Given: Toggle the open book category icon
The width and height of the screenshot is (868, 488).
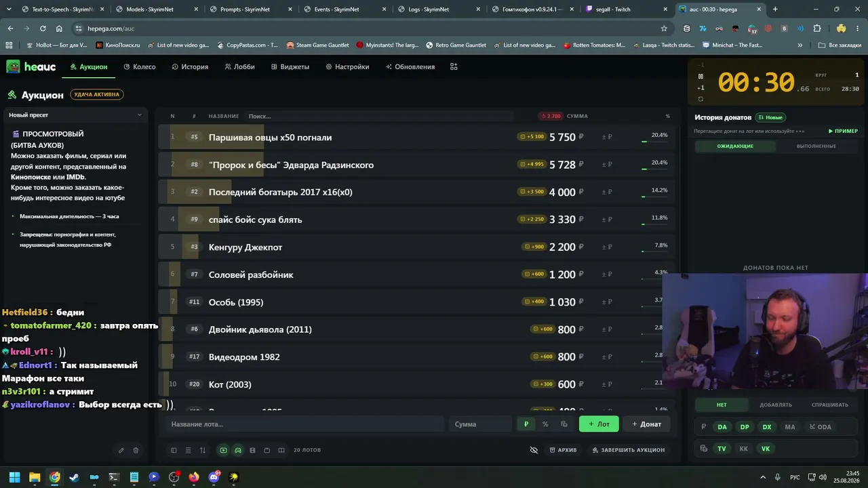Looking at the screenshot, I should (281, 450).
